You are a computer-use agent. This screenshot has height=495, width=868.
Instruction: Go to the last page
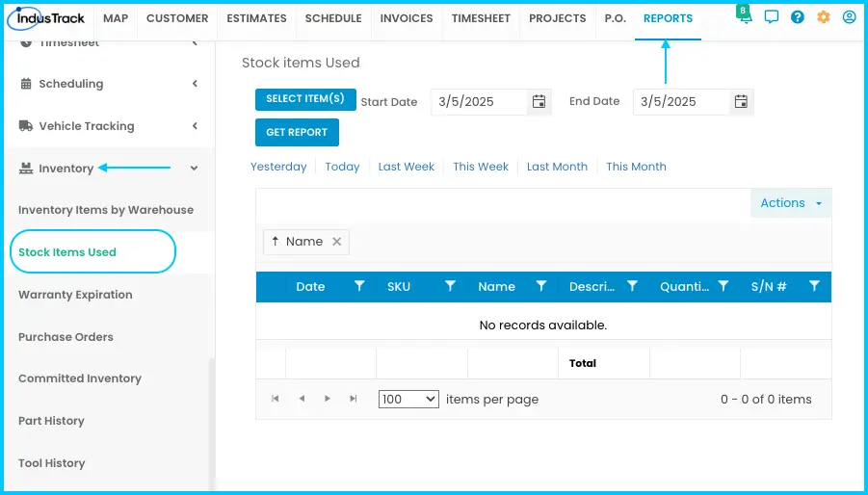[x=354, y=399]
